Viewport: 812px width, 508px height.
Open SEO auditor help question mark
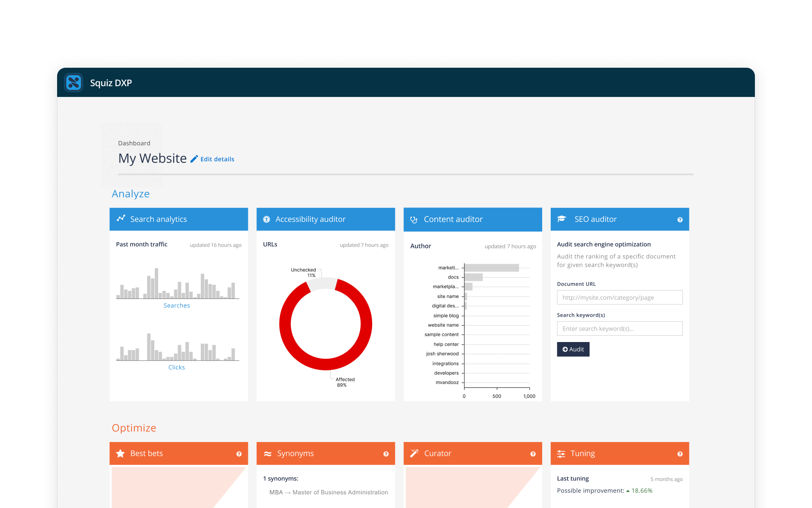pos(680,220)
